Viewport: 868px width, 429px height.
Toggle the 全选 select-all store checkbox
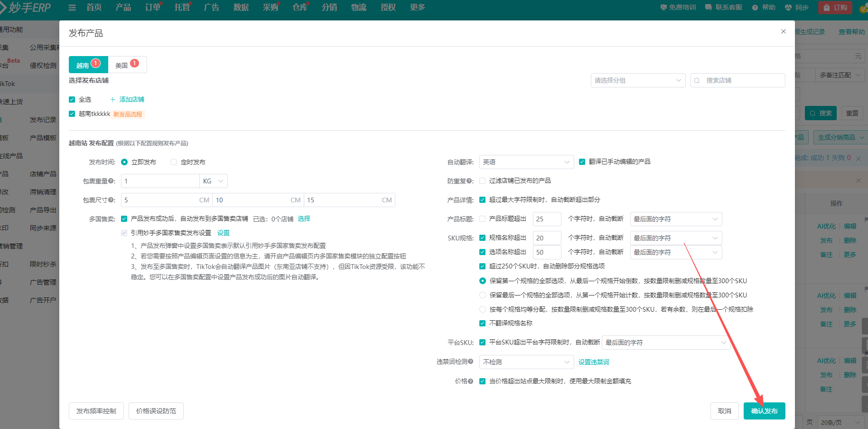click(x=72, y=99)
